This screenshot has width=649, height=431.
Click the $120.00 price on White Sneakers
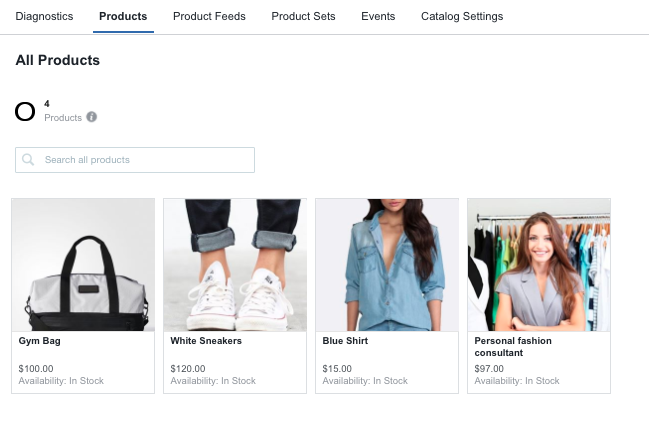[187, 369]
